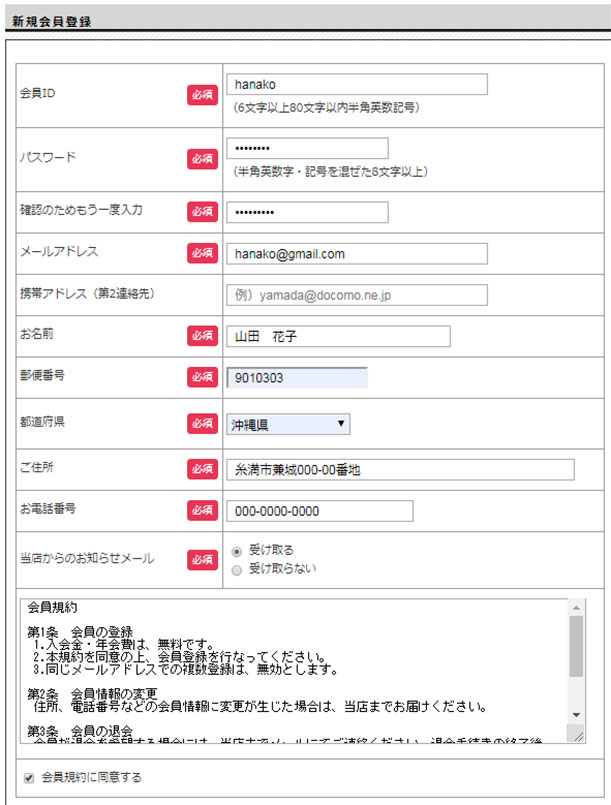Click the 携帯アドレス field with yamada@docomo.ne.jp placeholder
Screen dimensions: 611x805
(x=357, y=295)
